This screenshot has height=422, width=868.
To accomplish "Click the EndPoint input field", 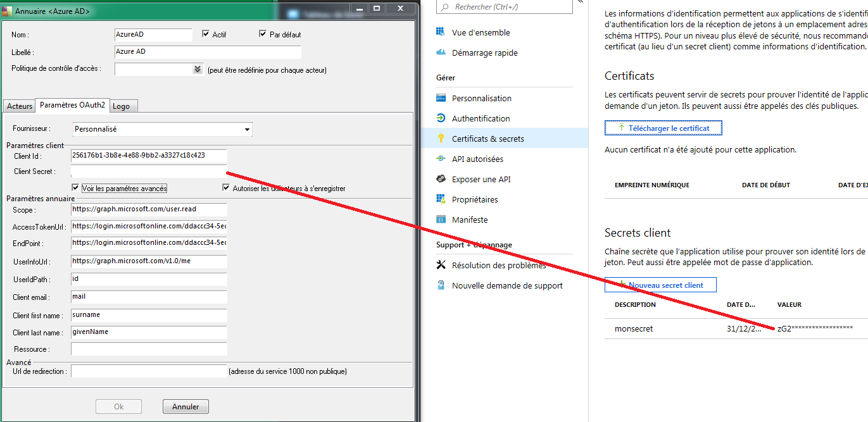I will pyautogui.click(x=149, y=244).
